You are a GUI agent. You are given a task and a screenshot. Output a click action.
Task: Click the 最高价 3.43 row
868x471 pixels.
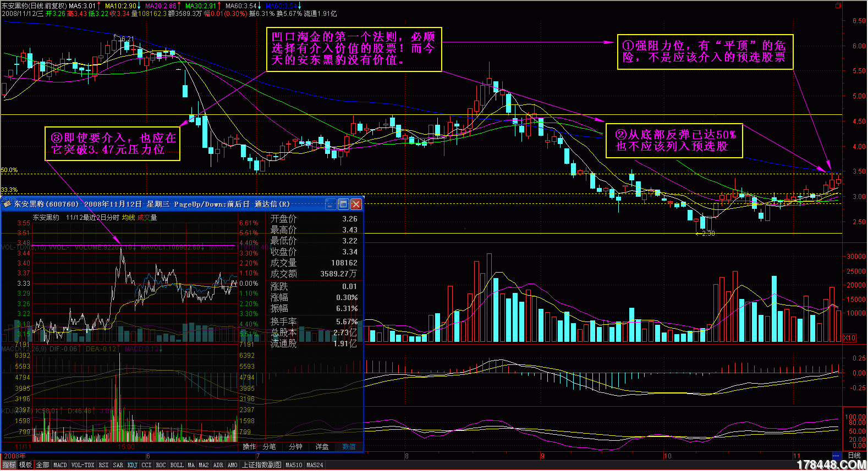[314, 230]
